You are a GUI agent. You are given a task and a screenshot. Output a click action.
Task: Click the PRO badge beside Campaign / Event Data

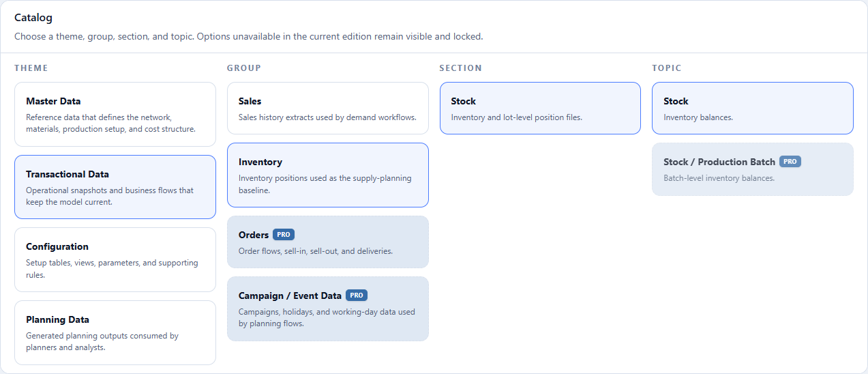(357, 296)
